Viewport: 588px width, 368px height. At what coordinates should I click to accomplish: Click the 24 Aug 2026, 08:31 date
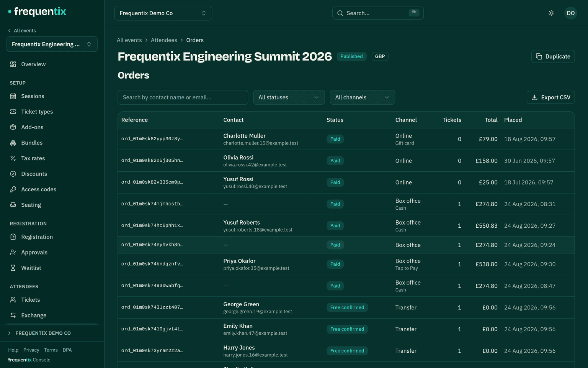coord(530,204)
